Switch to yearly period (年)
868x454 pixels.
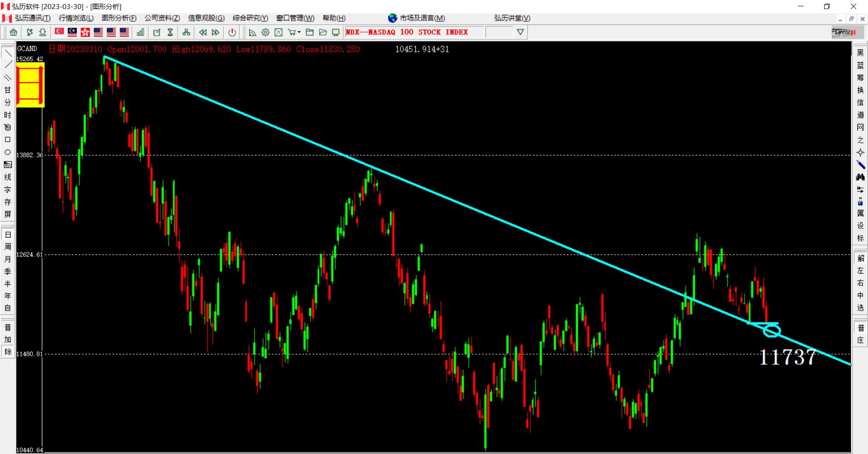tap(8, 296)
